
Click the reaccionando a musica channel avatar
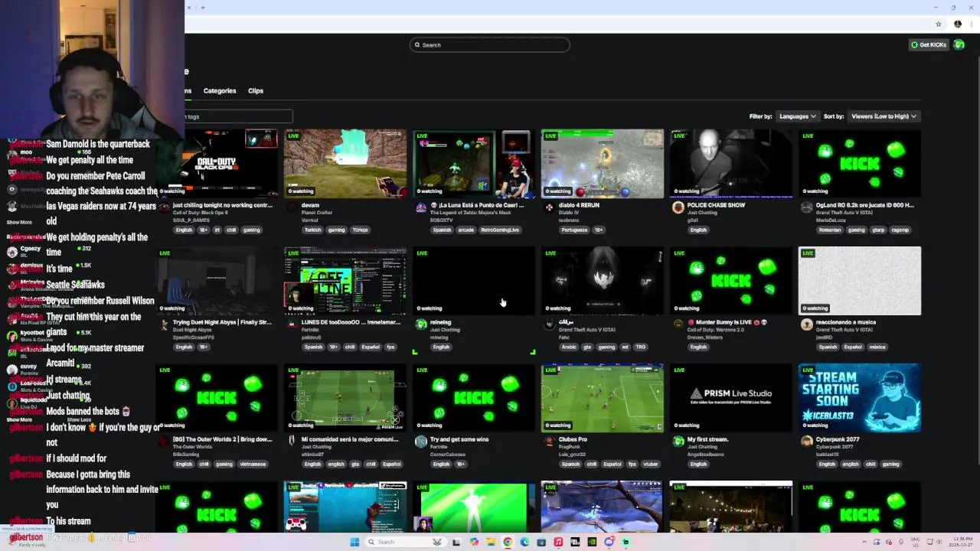806,324
